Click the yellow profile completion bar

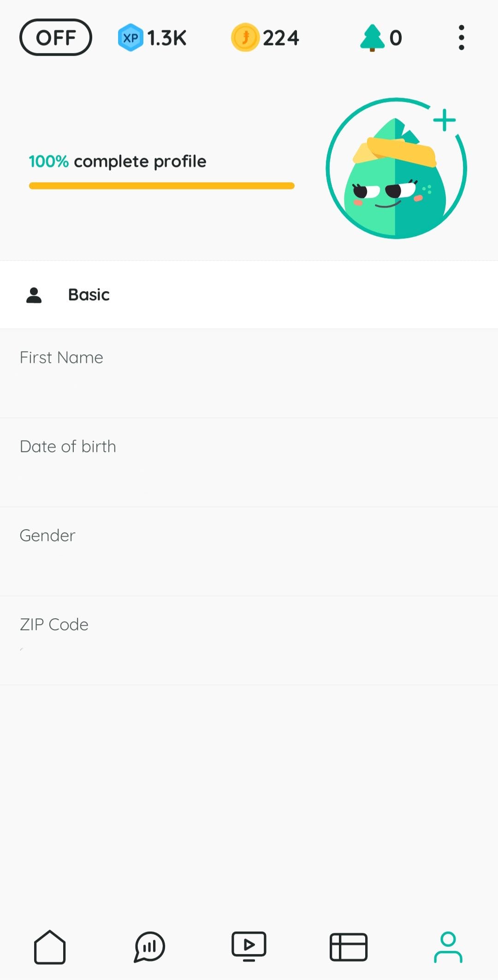pos(161,186)
